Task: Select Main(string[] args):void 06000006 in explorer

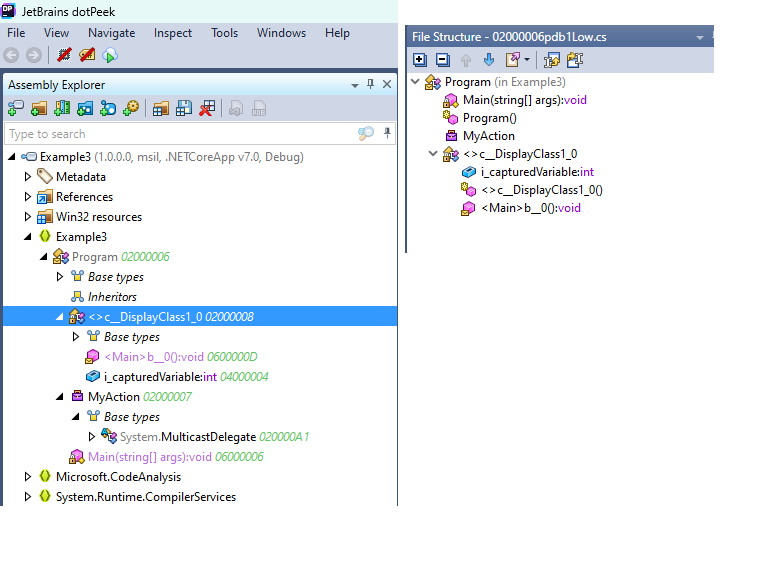Action: pos(176,457)
